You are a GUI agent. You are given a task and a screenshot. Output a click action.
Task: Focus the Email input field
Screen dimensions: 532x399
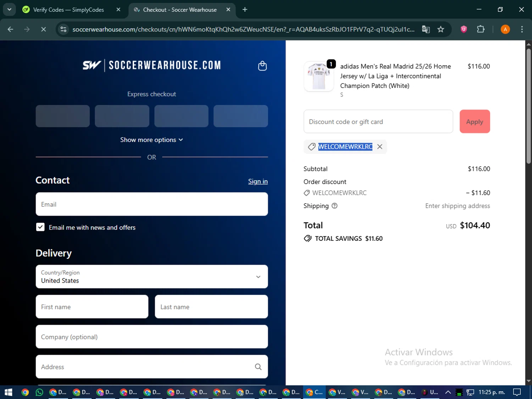(152, 204)
